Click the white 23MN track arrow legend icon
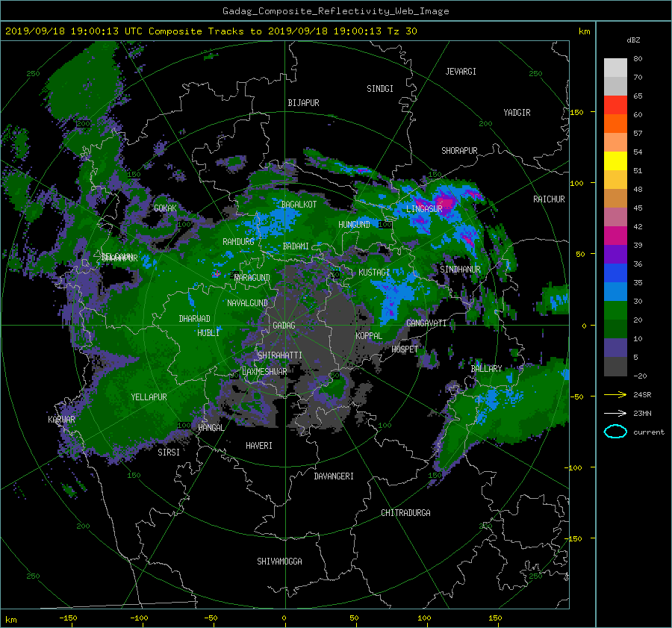This screenshot has height=628, width=672. 615,413
